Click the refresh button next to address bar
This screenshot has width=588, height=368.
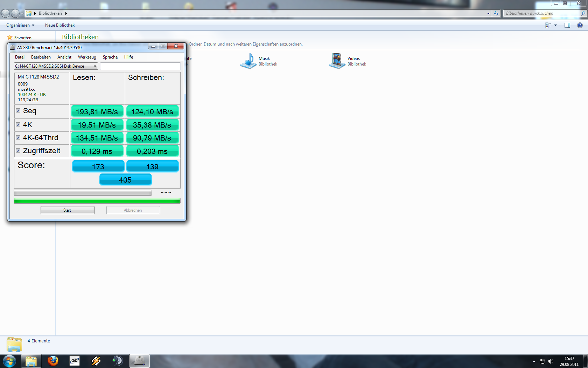(496, 13)
